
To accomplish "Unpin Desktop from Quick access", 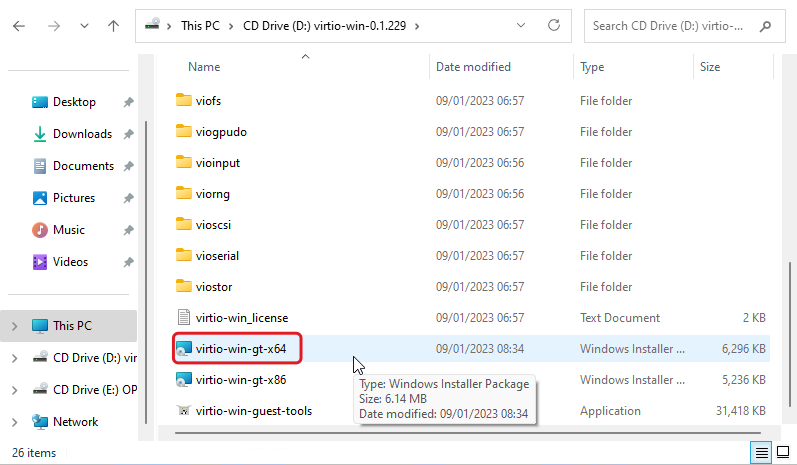I will click(x=128, y=102).
